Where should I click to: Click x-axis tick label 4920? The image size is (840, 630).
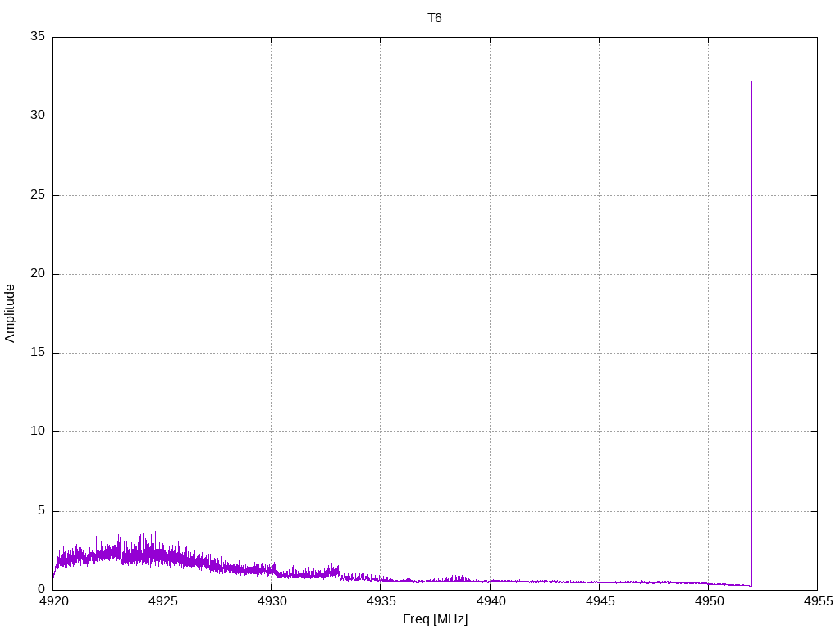(53, 601)
